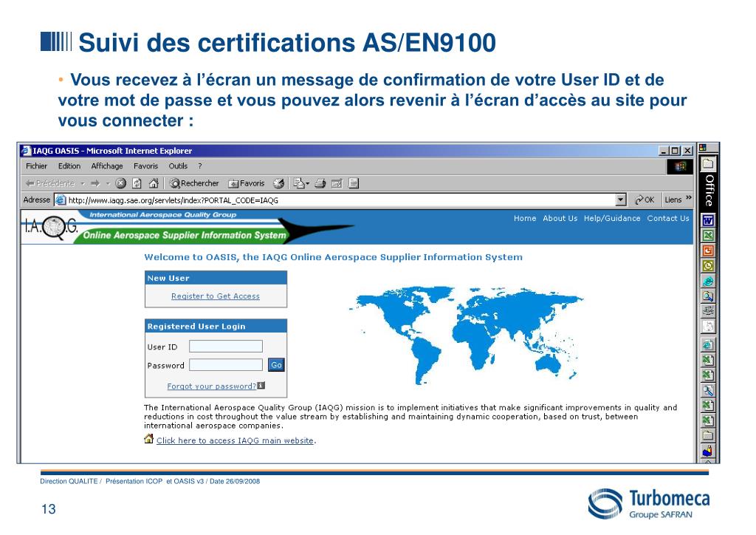Open the Edition menu

click(69, 166)
